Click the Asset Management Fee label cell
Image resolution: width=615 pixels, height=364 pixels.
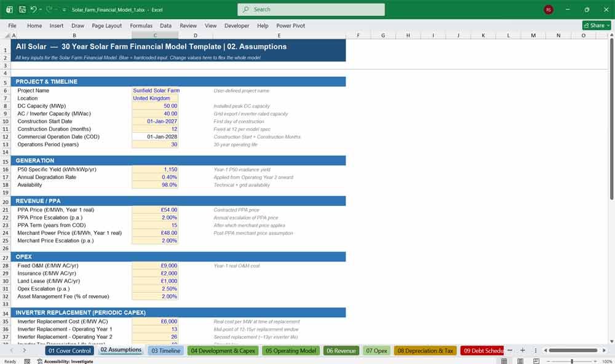click(x=63, y=296)
